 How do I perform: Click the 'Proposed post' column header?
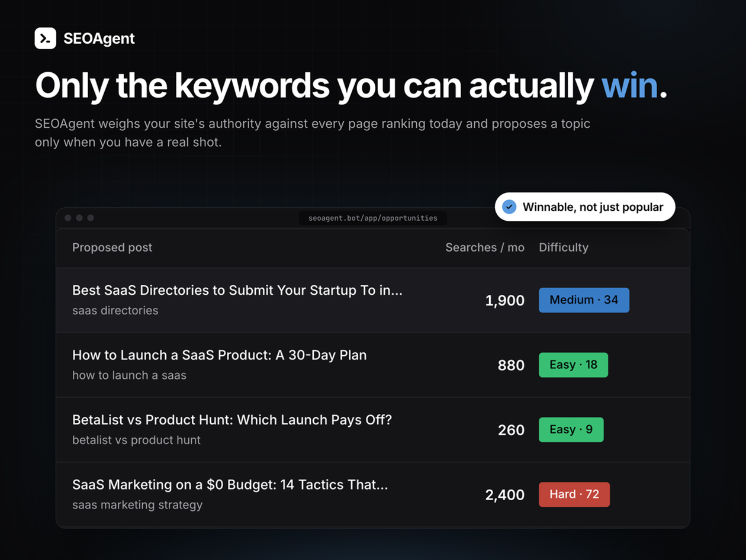[112, 247]
